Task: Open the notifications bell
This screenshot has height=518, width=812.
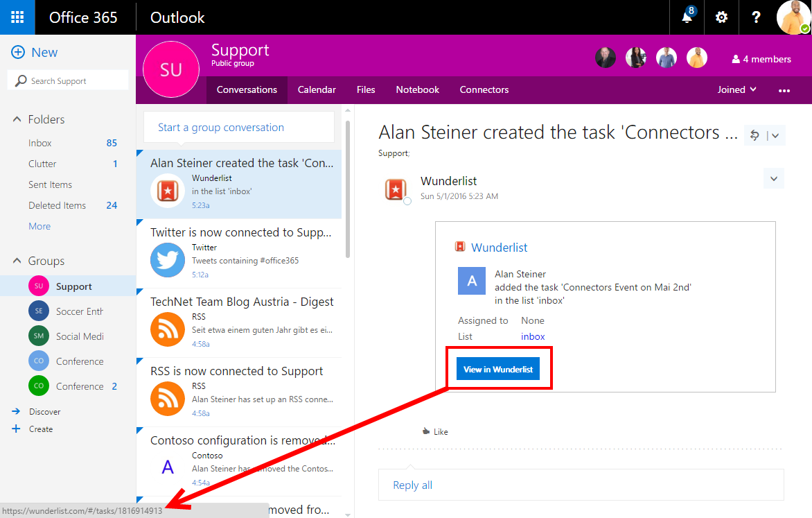Action: 687,17
